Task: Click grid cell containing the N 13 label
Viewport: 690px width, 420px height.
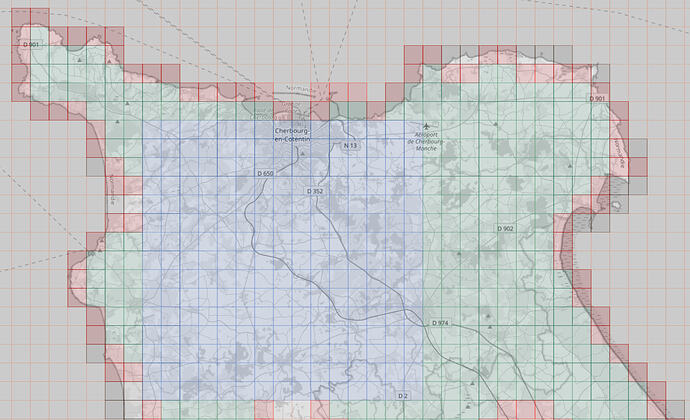Action: tap(357, 148)
